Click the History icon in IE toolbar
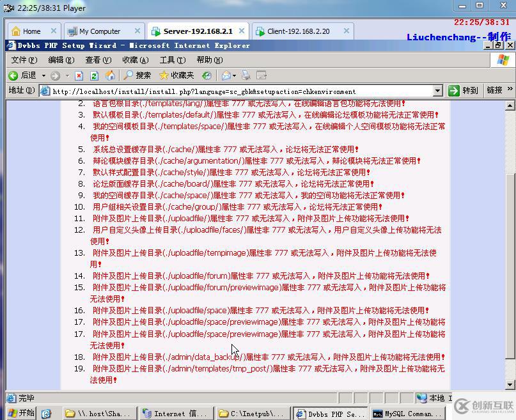The height and width of the screenshot is (420, 516). (x=207, y=75)
